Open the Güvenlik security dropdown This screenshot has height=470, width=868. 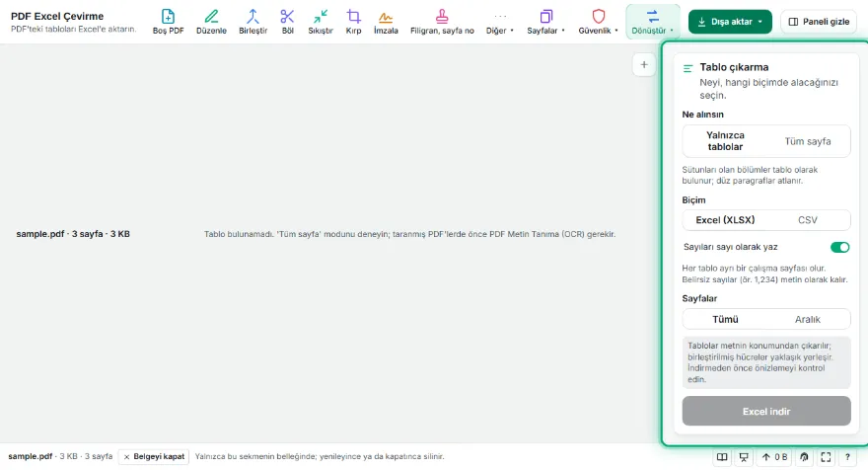tap(598, 22)
